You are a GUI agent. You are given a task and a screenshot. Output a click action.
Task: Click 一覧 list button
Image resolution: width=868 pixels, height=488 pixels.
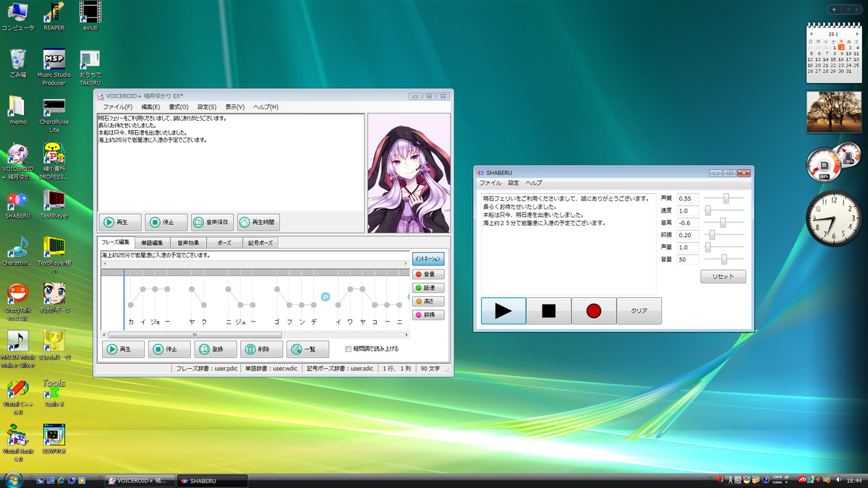coord(307,349)
